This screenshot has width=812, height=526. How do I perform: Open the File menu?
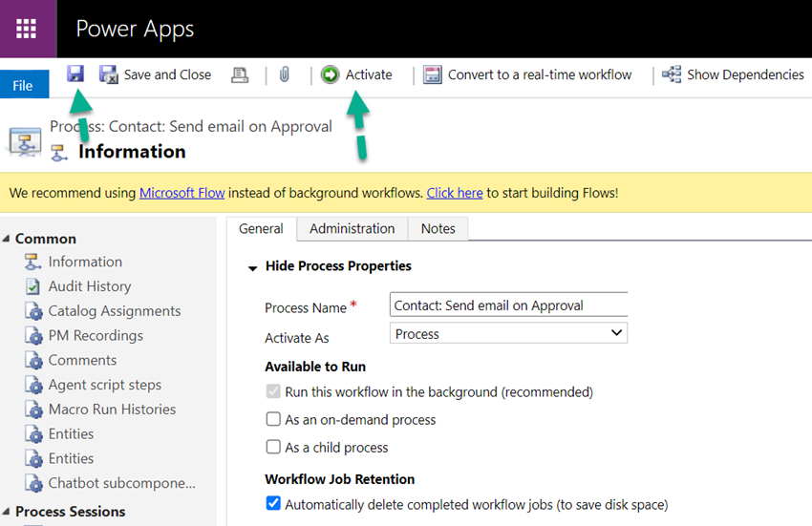[x=23, y=85]
